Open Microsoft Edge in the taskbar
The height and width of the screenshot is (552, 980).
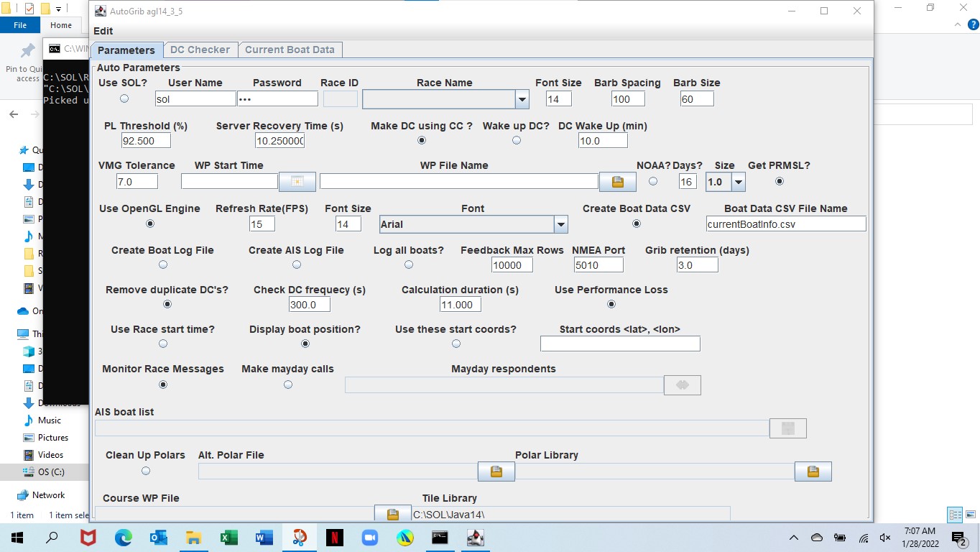(124, 537)
